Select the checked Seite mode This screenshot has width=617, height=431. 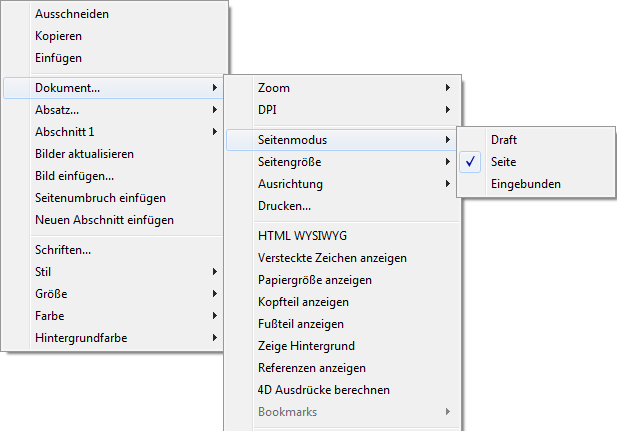tap(503, 162)
